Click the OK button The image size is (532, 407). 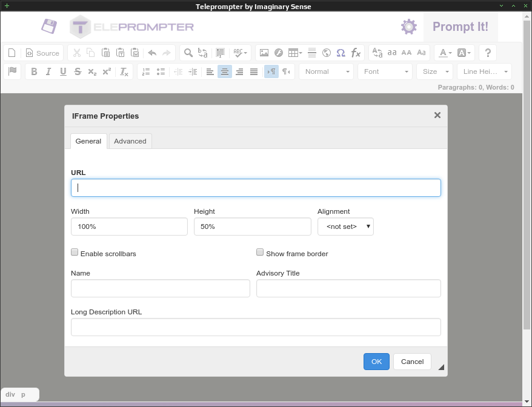[377, 362]
